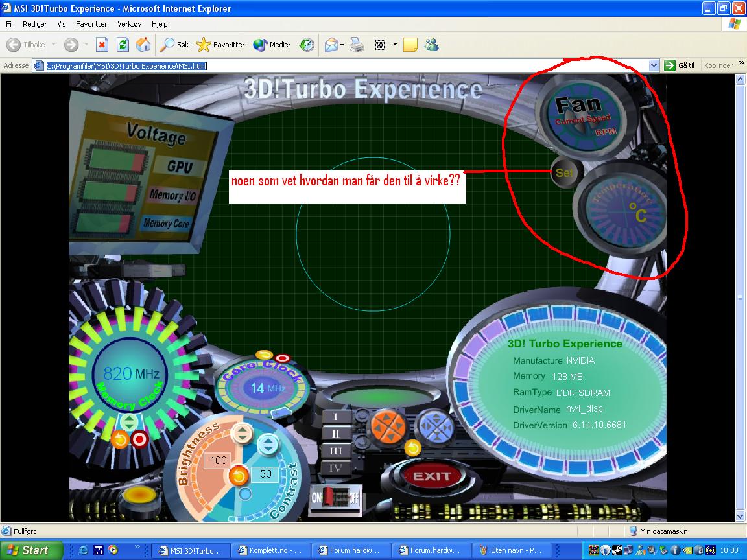
Task: Switch to the Komplett.no taskbar window
Action: tap(270, 550)
